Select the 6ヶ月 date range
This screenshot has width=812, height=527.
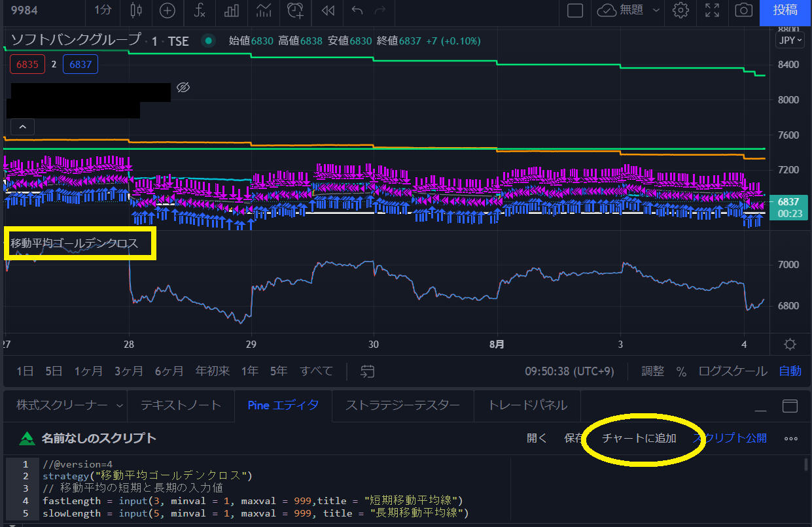169,371
